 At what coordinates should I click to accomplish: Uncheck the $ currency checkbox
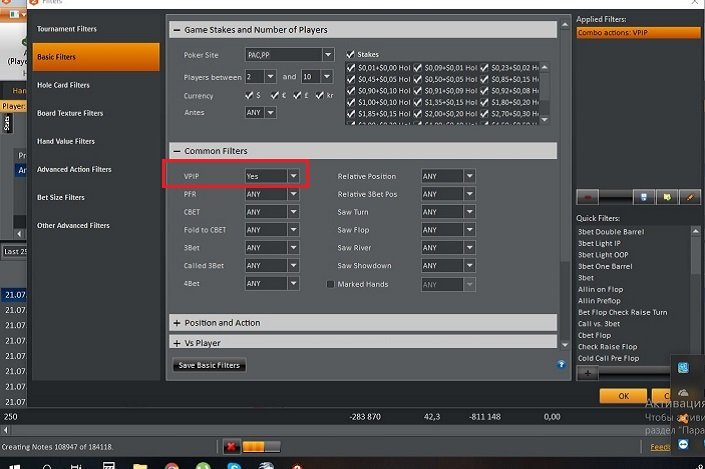(250, 95)
